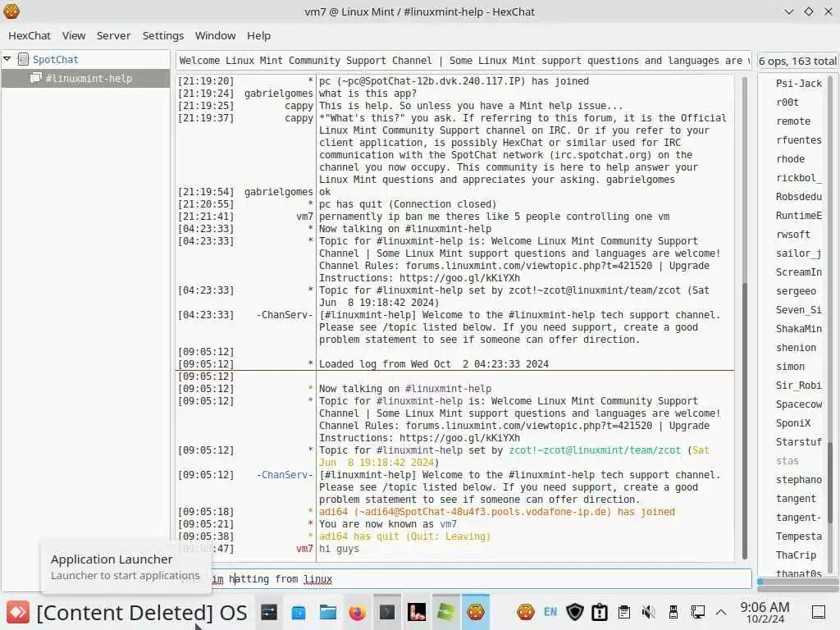Click the HexChat window title icon
The width and height of the screenshot is (840, 630).
(x=11, y=11)
